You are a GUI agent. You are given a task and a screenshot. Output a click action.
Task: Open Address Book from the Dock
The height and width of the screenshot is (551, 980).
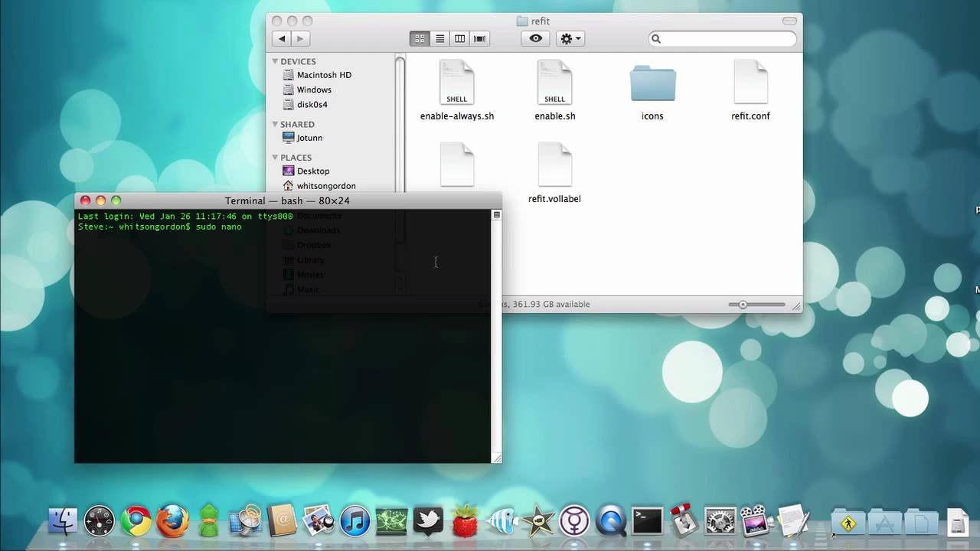click(x=282, y=521)
